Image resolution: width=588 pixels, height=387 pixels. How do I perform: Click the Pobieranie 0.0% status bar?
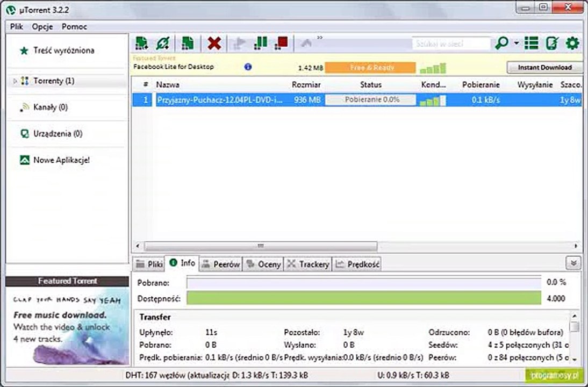370,100
